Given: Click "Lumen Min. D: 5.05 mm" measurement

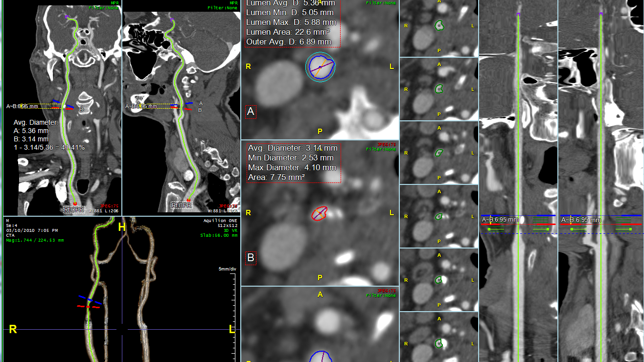Looking at the screenshot, I should [x=290, y=12].
